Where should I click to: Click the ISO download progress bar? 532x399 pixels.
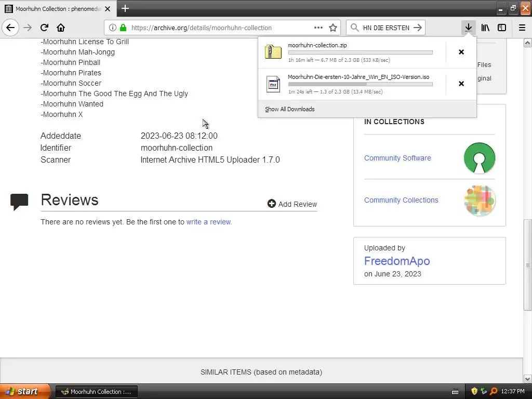click(x=361, y=84)
